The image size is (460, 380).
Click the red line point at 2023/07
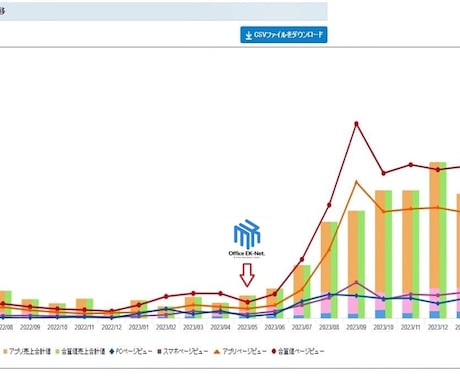coord(302,259)
